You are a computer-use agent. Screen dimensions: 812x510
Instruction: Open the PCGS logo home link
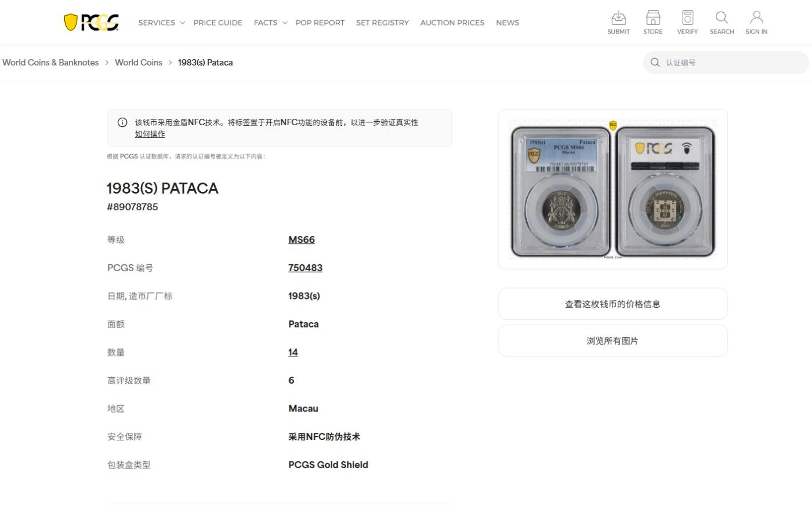[x=91, y=23]
